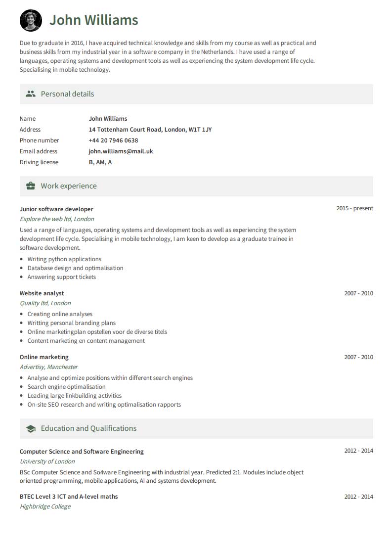Select the Education and Qualifications header
The height and width of the screenshot is (555, 392).
(88, 428)
